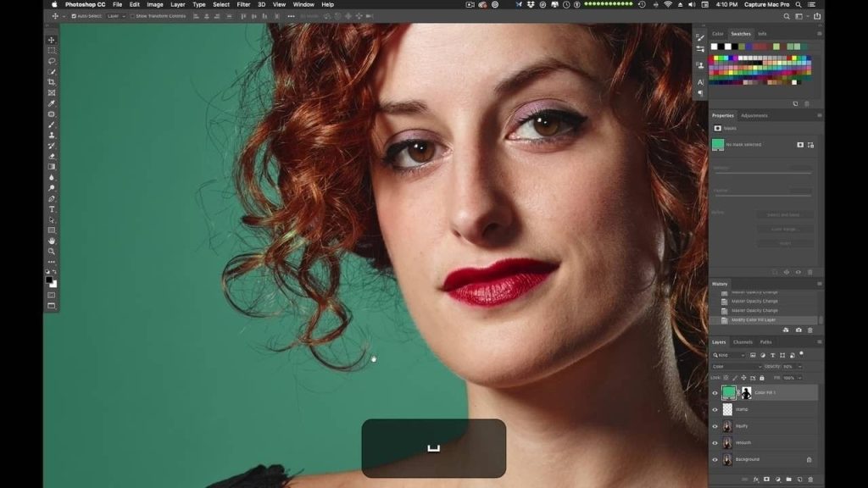Viewport: 868px width, 488px height.
Task: Add a layer mask from Layers footer
Action: (766, 480)
